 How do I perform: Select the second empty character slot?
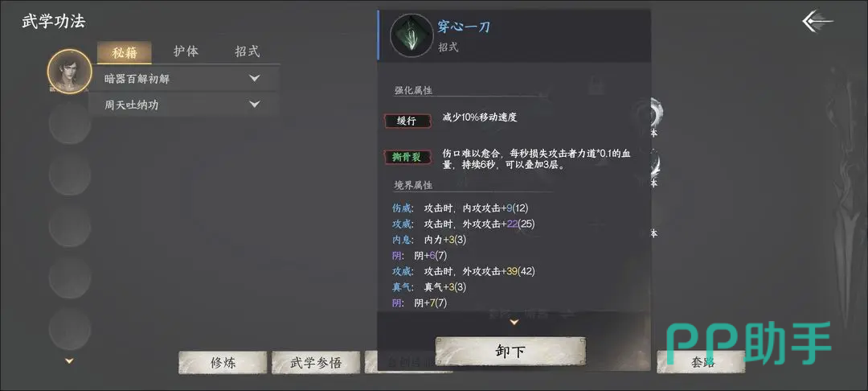(70, 175)
